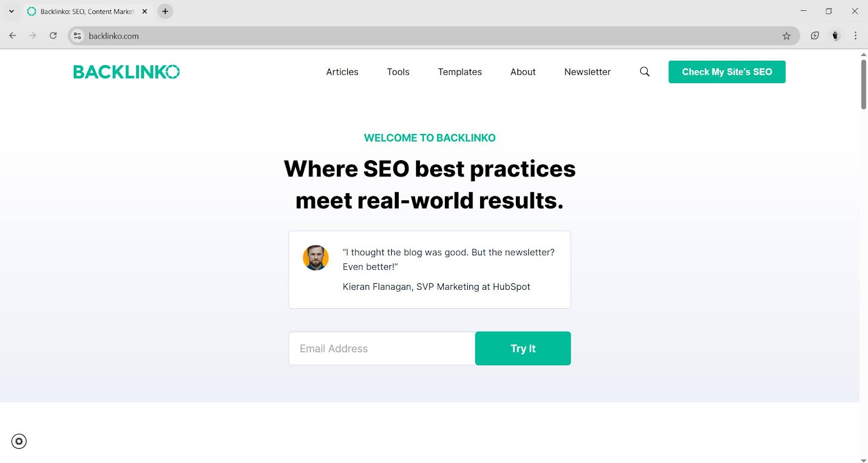This screenshot has height=463, width=868.
Task: Reload the page with the refresh icon
Action: click(x=53, y=35)
